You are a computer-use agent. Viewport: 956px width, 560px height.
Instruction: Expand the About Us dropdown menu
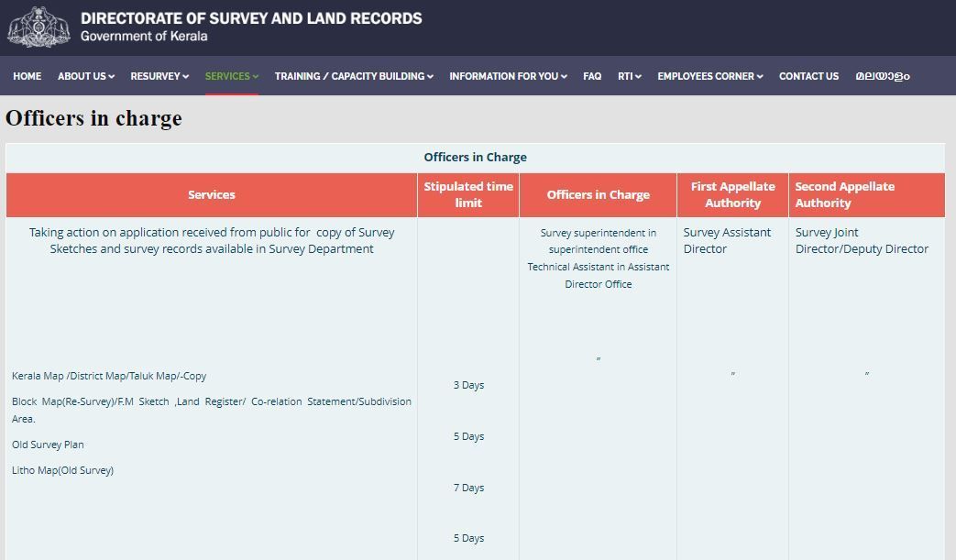86,76
